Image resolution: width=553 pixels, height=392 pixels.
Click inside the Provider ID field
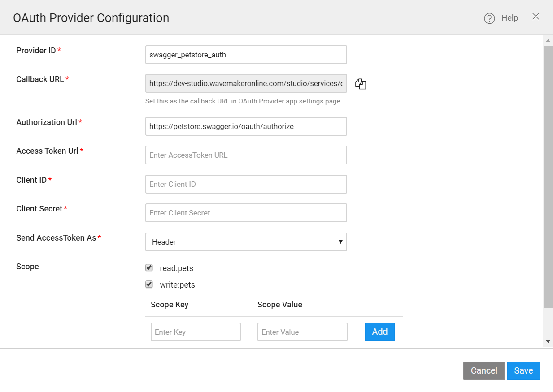pos(246,54)
